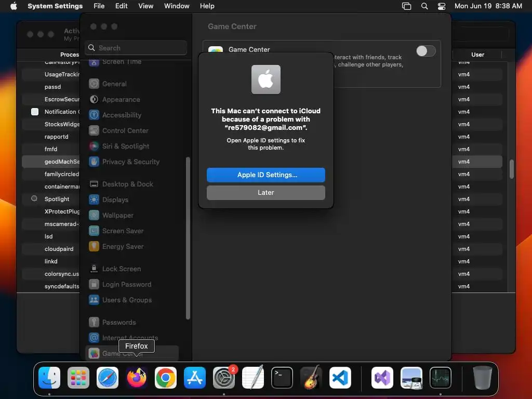Open the Edit menu

pos(121,6)
